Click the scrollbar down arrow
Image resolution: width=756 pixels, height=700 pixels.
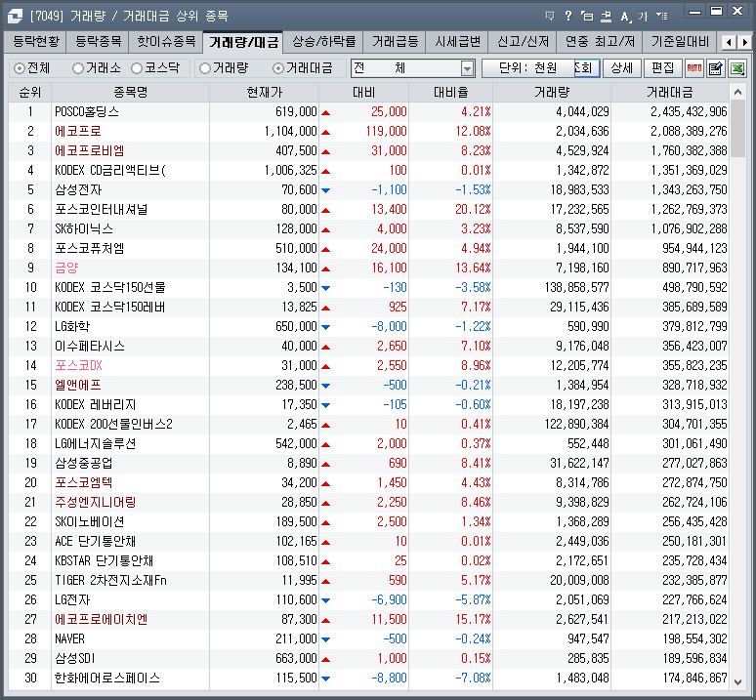[x=737, y=682]
